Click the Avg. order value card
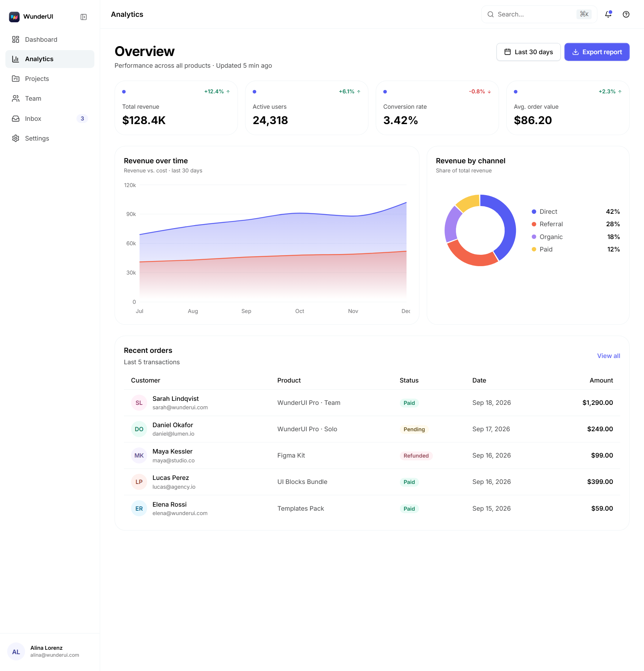The height and width of the screenshot is (671, 644). (568, 108)
